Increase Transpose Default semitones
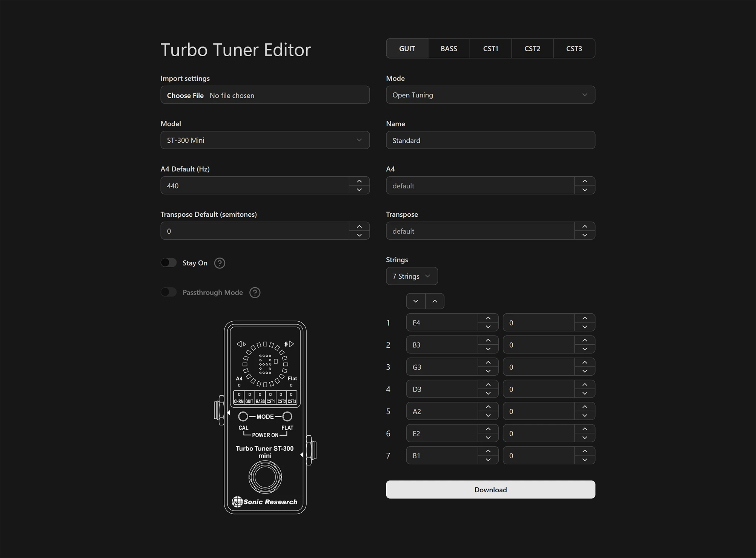This screenshot has width=756, height=558. (x=359, y=227)
